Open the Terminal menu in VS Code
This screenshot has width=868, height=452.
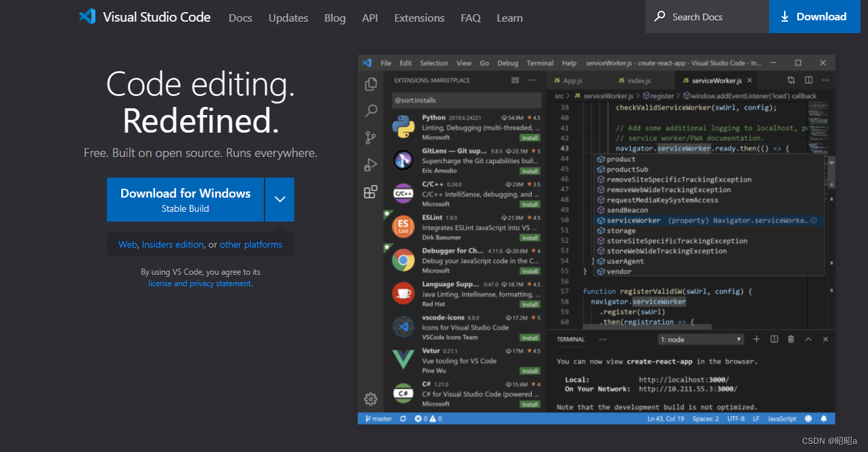pyautogui.click(x=540, y=63)
